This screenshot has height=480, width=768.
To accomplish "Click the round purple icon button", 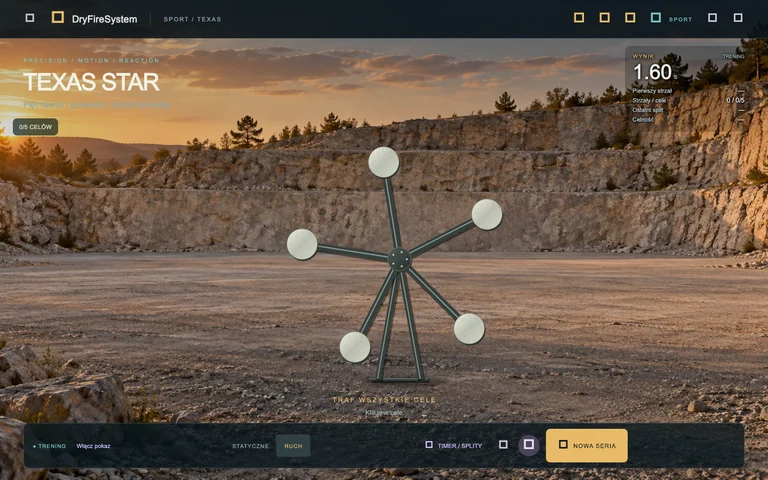I will pyautogui.click(x=528, y=445).
